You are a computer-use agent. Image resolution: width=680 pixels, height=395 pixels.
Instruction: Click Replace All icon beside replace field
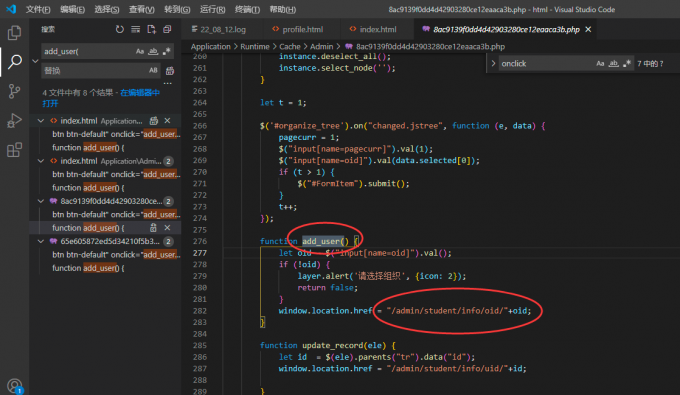170,70
